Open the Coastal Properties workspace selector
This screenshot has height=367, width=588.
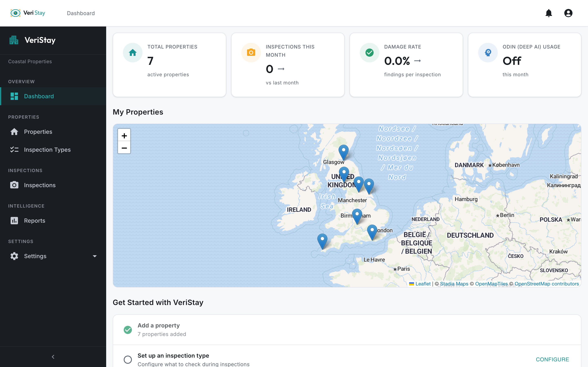[30, 61]
